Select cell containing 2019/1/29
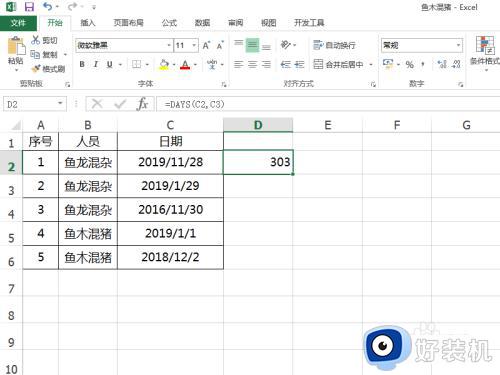 pos(170,186)
